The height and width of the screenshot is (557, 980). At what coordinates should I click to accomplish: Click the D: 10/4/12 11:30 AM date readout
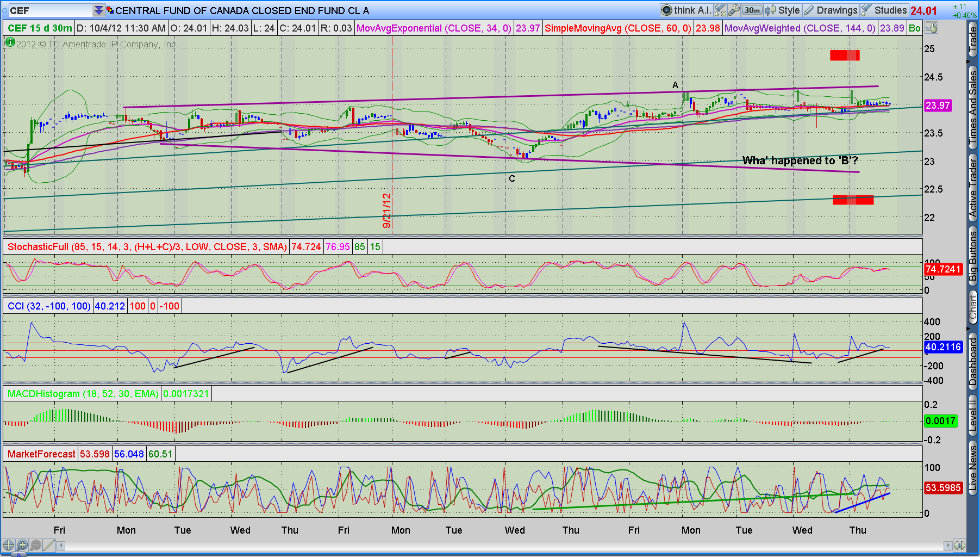click(121, 28)
